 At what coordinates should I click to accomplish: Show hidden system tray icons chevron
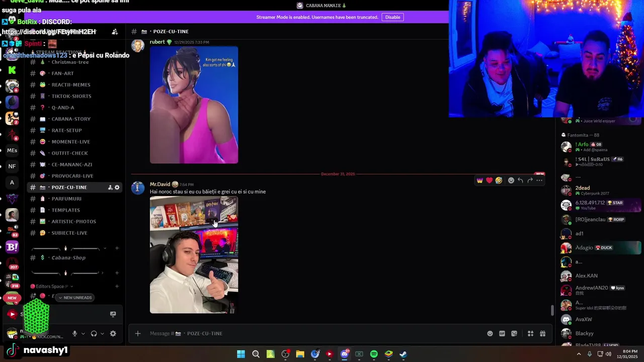[579, 354]
